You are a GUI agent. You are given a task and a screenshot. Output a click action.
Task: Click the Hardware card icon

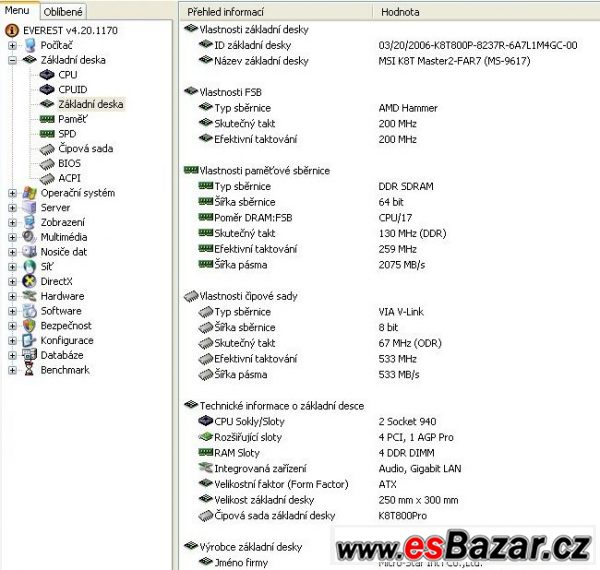(29, 296)
